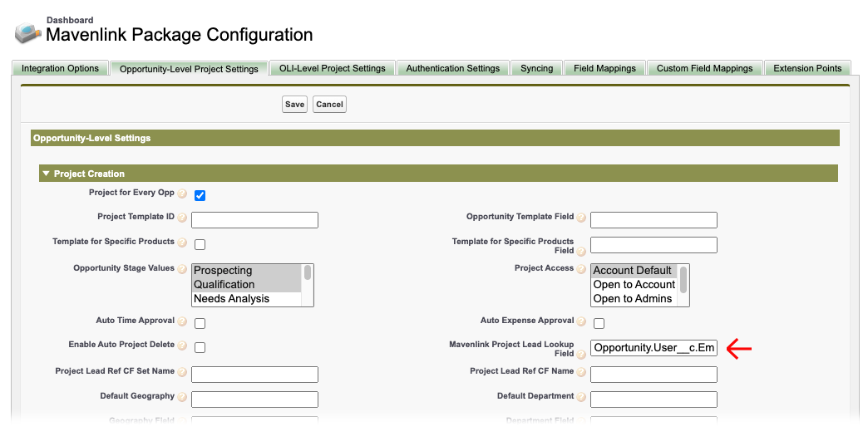This screenshot has height=441, width=868.
Task: Open Field Mappings tab
Action: click(604, 68)
